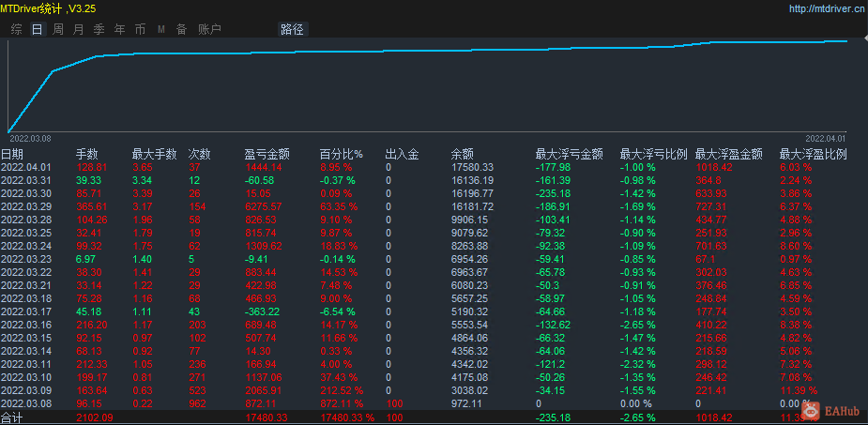Click the 次数 column header

click(x=199, y=155)
